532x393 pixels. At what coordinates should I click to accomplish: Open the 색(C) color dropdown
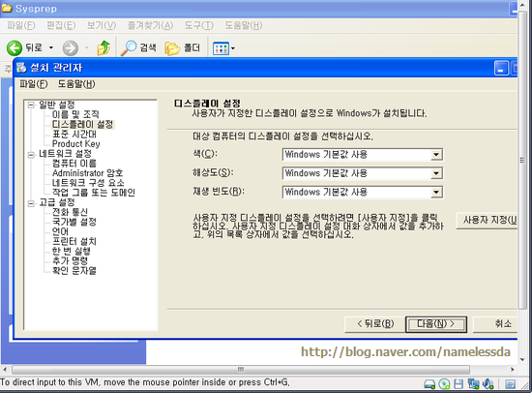click(x=363, y=155)
